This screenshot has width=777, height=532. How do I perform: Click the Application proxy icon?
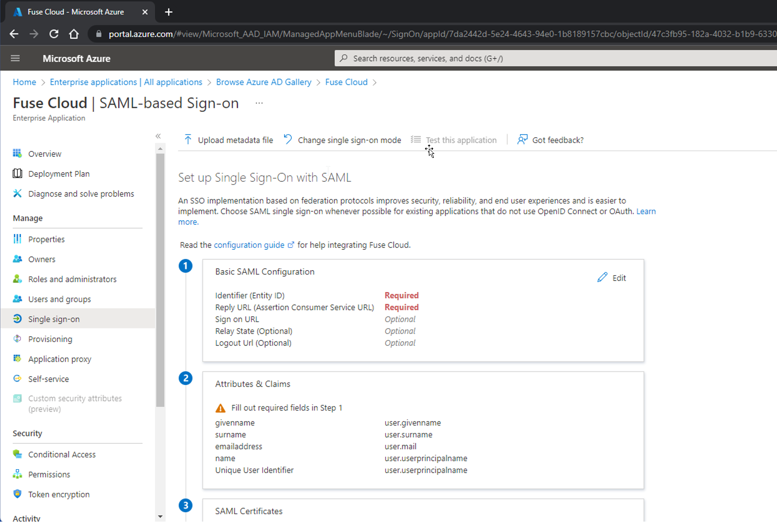coord(17,358)
